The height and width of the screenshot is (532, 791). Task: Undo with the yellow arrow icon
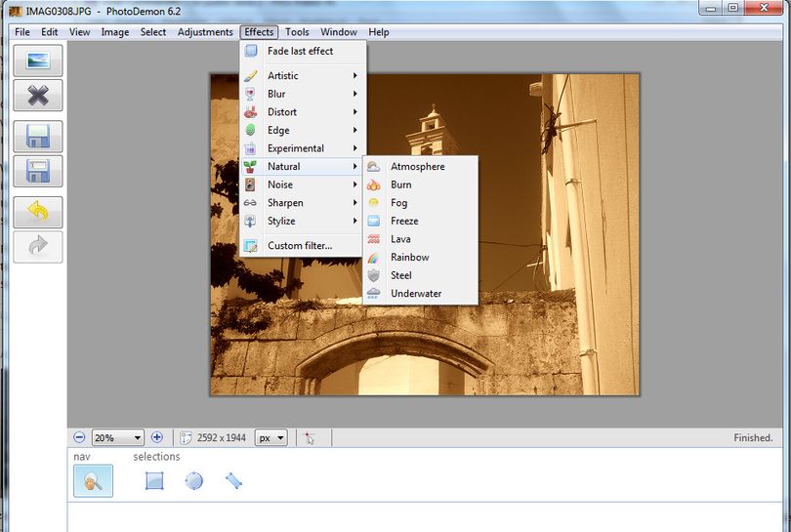[x=38, y=212]
